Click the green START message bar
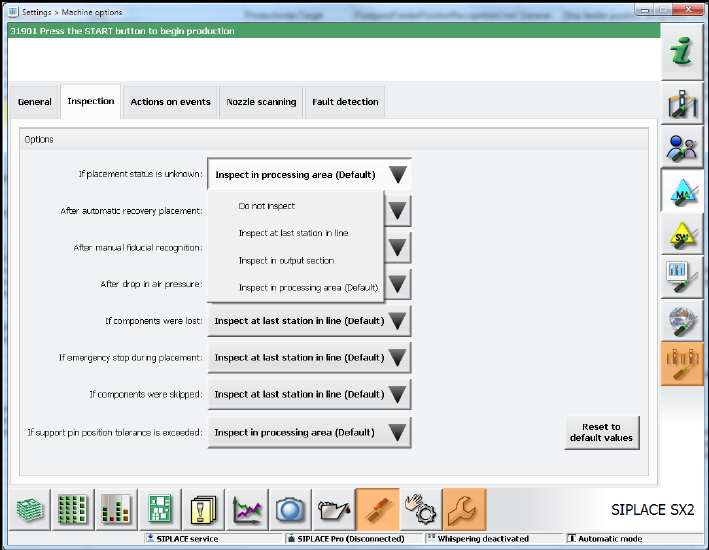 (x=334, y=31)
